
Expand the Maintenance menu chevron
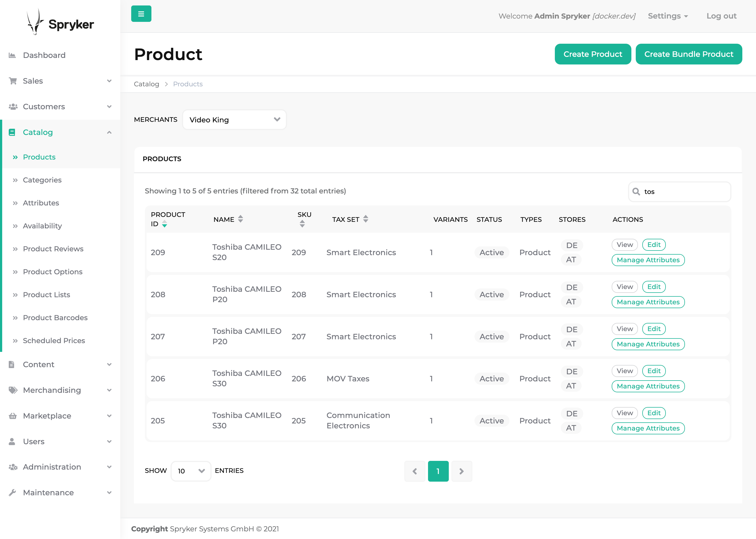109,493
